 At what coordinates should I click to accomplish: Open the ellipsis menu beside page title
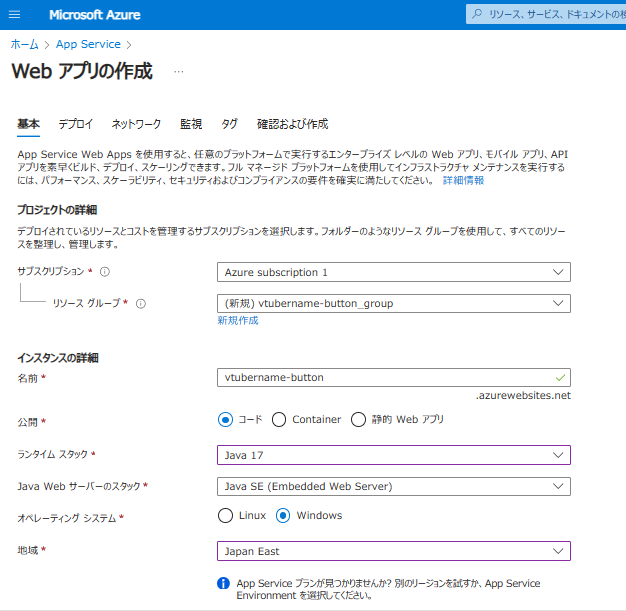pyautogui.click(x=179, y=71)
